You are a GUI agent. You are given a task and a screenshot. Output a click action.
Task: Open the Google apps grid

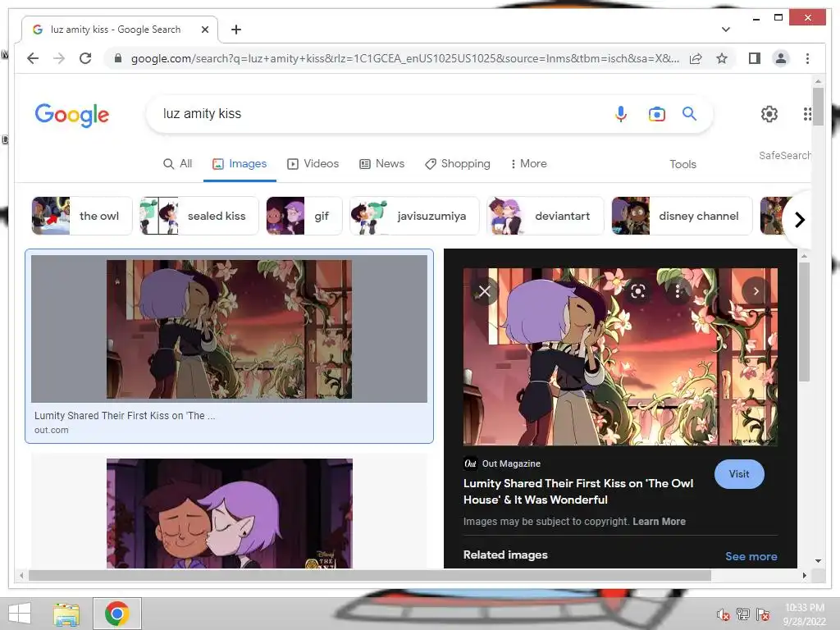807,113
